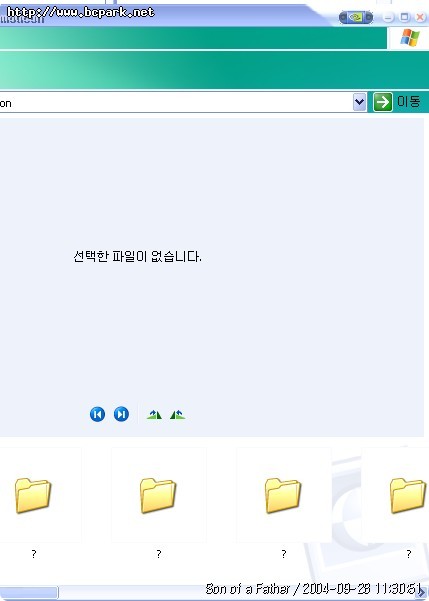Viewport: 429px width, 601px height.
Task: Click into the address bar text field
Action: (176, 102)
